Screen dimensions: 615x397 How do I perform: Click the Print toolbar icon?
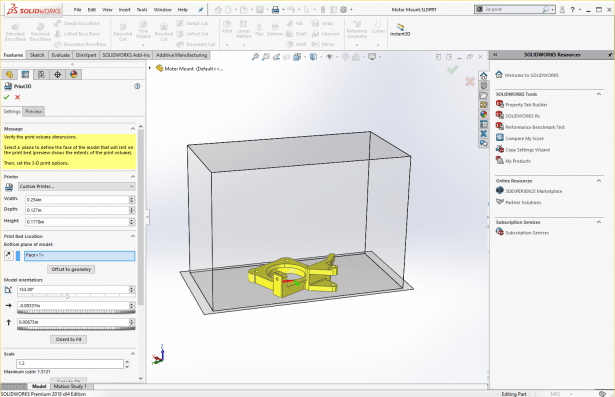point(275,9)
